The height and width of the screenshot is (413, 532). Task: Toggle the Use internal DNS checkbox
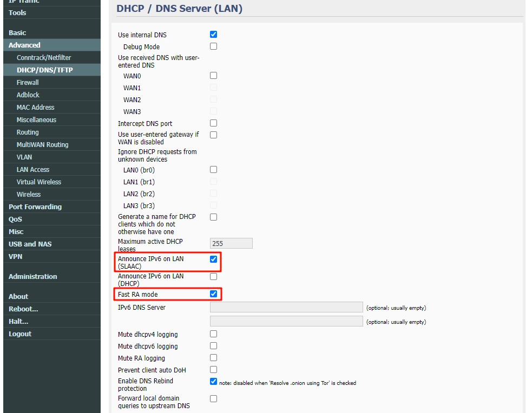click(x=213, y=35)
